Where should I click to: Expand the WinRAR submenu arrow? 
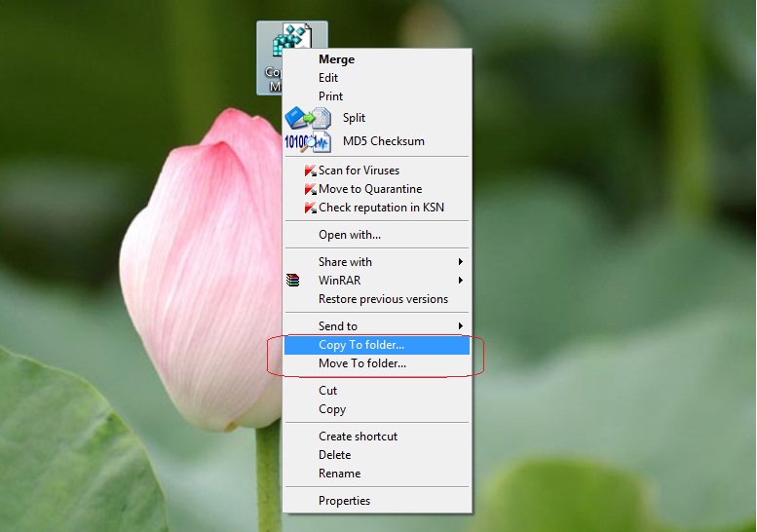click(461, 281)
